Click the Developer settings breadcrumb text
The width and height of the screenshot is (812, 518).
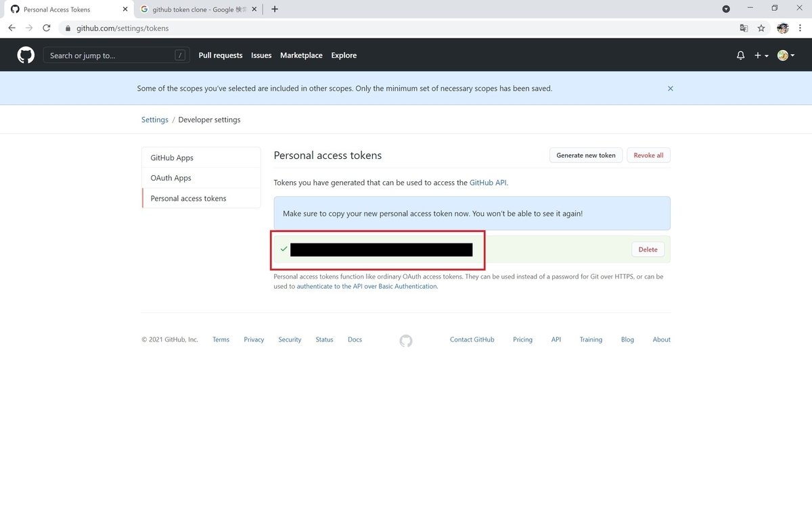[x=209, y=120]
